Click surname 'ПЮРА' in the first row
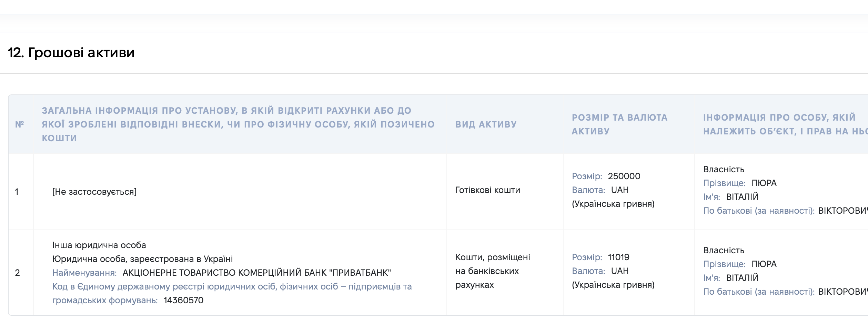Image resolution: width=868 pixels, height=335 pixels. coord(764,183)
